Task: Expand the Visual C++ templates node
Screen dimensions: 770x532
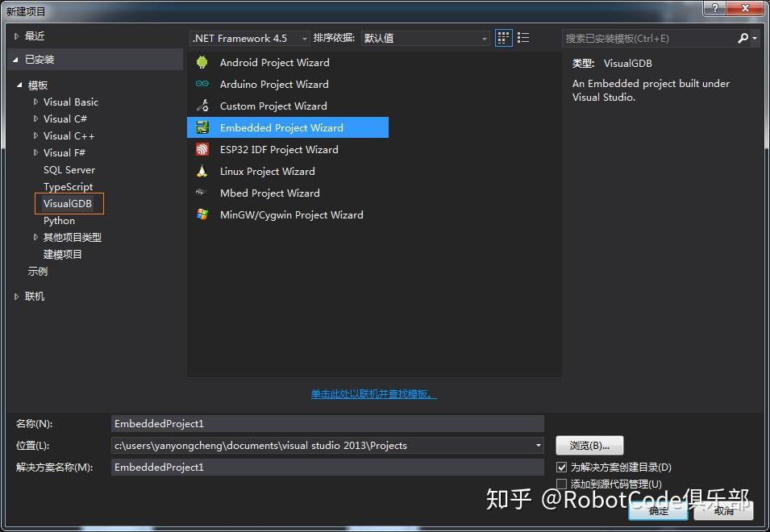Action: pyautogui.click(x=35, y=135)
